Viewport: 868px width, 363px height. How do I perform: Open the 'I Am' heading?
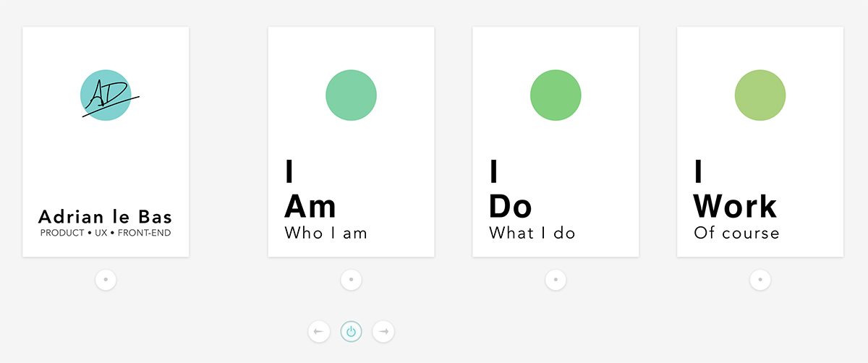[x=310, y=189]
